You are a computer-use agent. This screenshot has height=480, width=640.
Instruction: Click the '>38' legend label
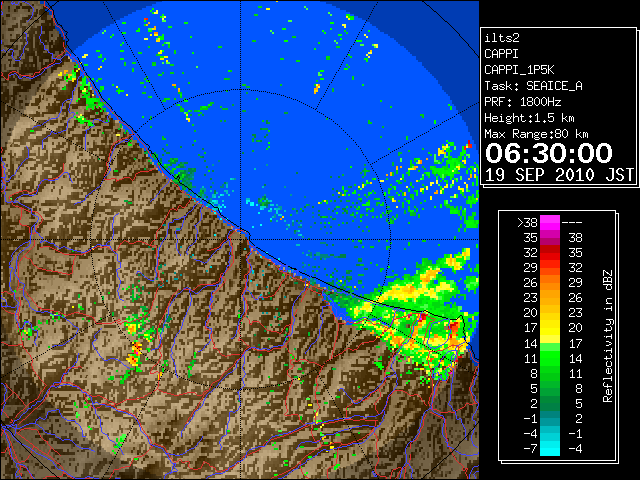[x=527, y=223]
